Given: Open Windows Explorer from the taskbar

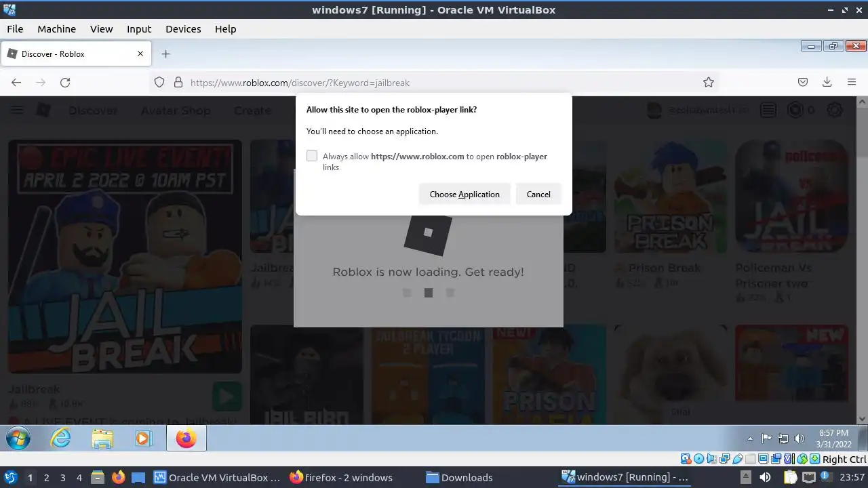Looking at the screenshot, I should pos(102,439).
